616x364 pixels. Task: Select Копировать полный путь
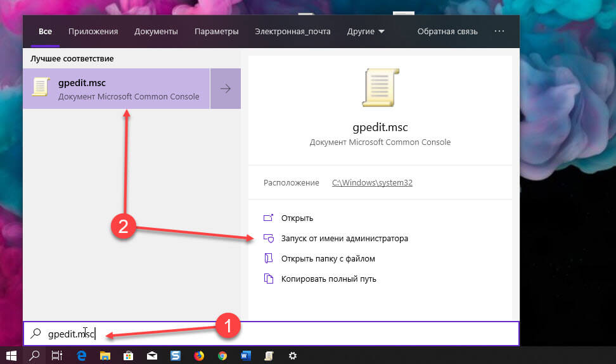click(329, 279)
